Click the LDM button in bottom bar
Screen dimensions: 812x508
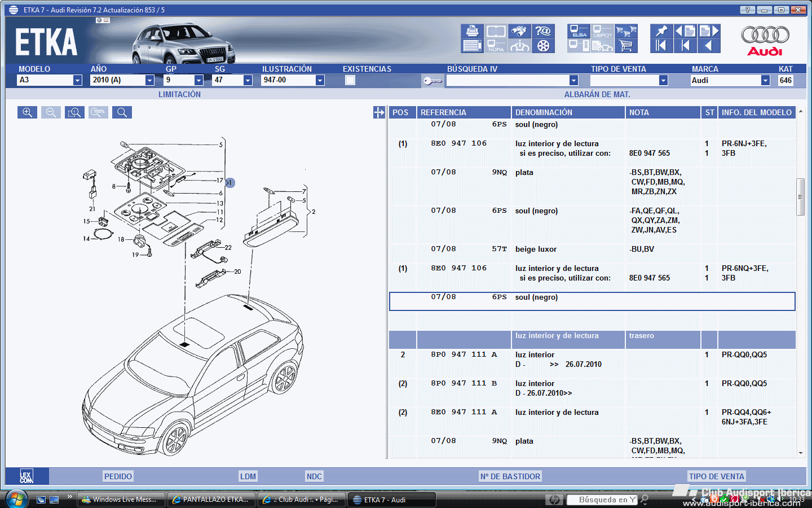[x=248, y=476]
